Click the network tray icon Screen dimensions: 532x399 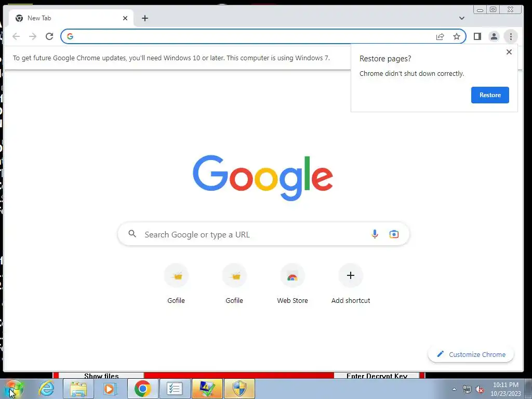pos(467,389)
